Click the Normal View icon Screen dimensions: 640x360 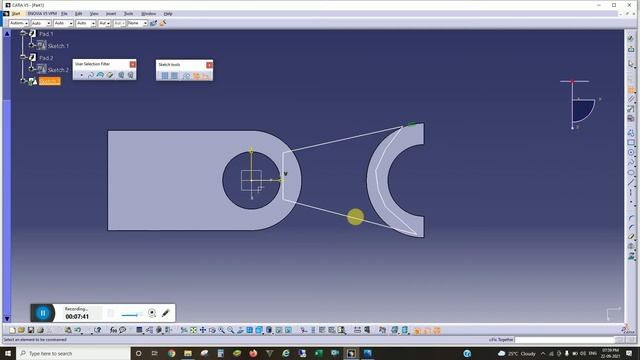pos(240,330)
